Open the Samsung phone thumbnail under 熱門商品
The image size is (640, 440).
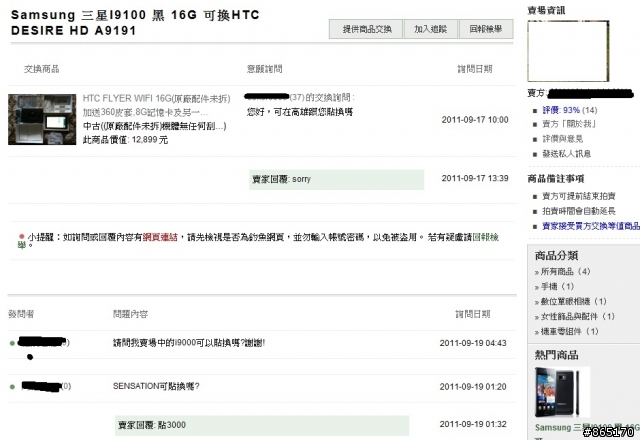[x=562, y=392]
